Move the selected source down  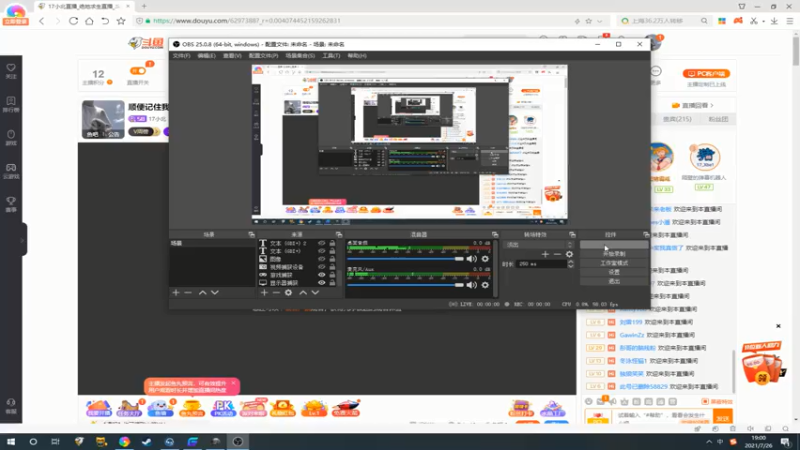(315, 293)
